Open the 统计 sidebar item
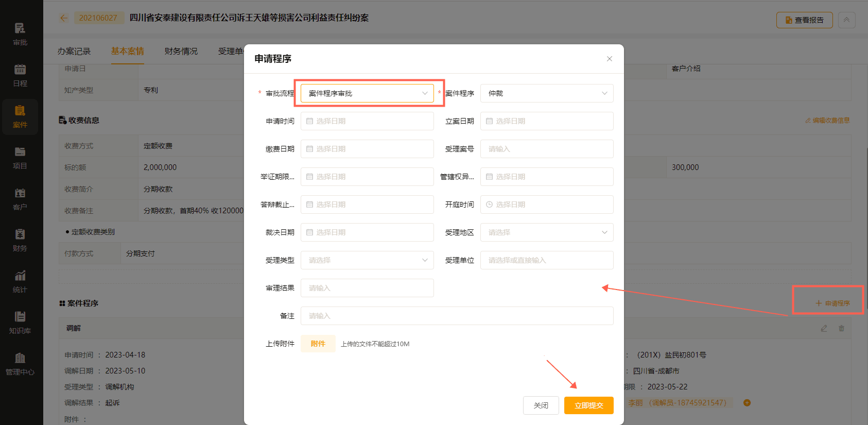868x425 pixels. 20,281
